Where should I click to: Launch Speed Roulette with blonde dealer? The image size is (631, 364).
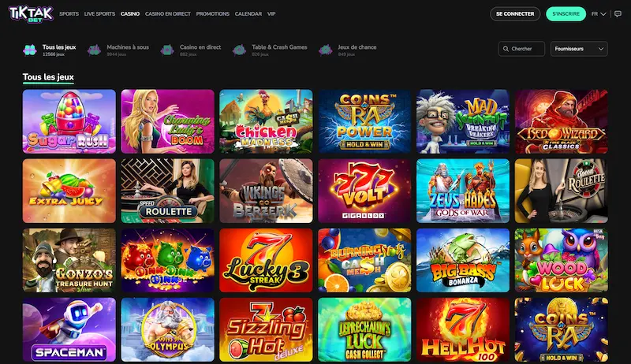[562, 191]
